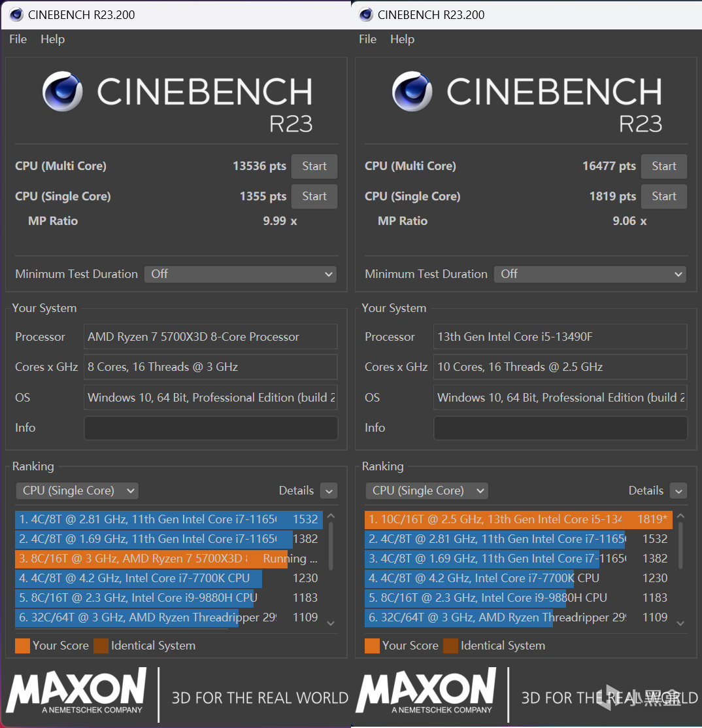The image size is (702, 728).
Task: Click right ranking scrollbar thumb
Action: [x=680, y=546]
